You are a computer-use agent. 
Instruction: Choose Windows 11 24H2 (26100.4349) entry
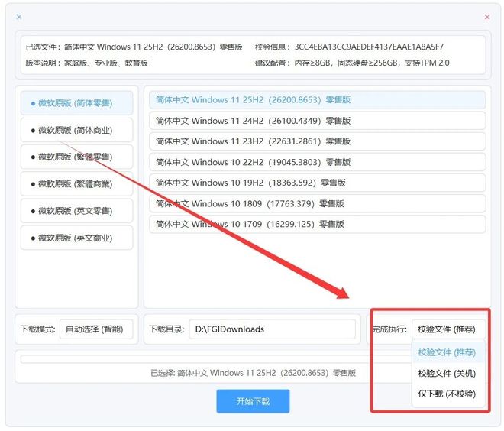[x=317, y=121]
